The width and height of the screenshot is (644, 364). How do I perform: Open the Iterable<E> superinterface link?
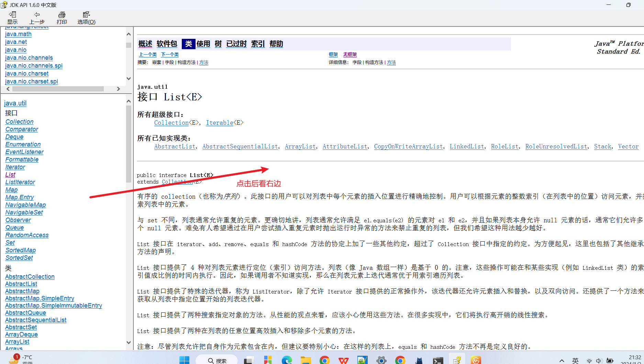(x=220, y=123)
